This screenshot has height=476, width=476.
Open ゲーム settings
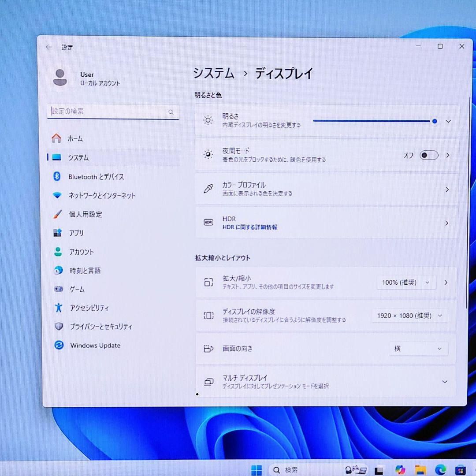click(x=76, y=289)
